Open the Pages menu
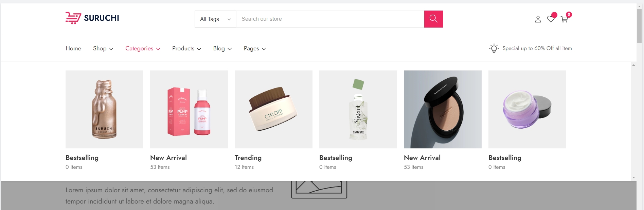This screenshot has height=210, width=644. pyautogui.click(x=255, y=48)
